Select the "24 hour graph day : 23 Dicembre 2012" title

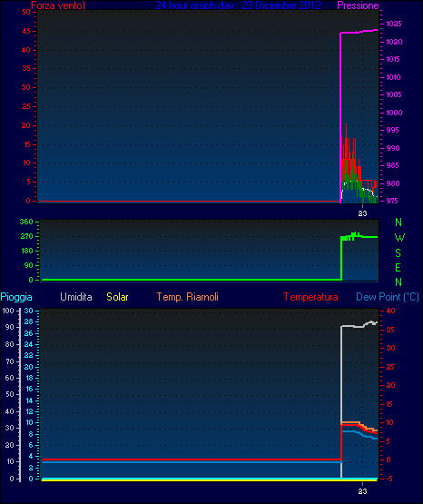238,5
